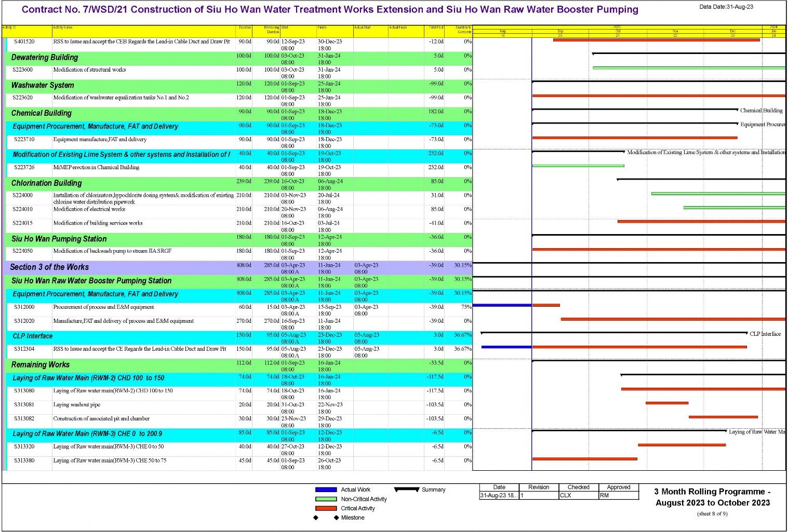Select activity S224050 backwash pump modification

point(239,254)
